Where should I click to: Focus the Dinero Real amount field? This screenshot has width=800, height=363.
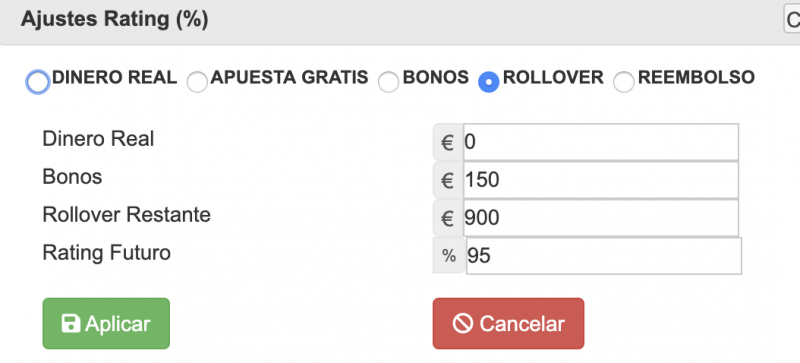pyautogui.click(x=601, y=142)
